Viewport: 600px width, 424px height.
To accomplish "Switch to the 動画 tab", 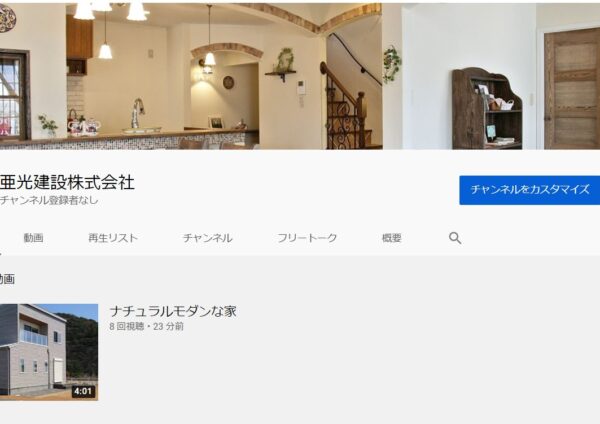I will [x=33, y=238].
